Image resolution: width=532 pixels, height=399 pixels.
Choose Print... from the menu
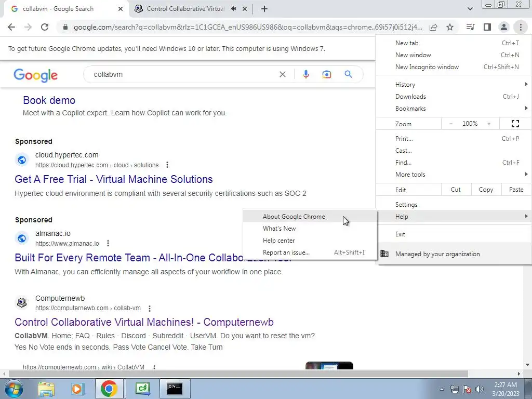(x=454, y=138)
